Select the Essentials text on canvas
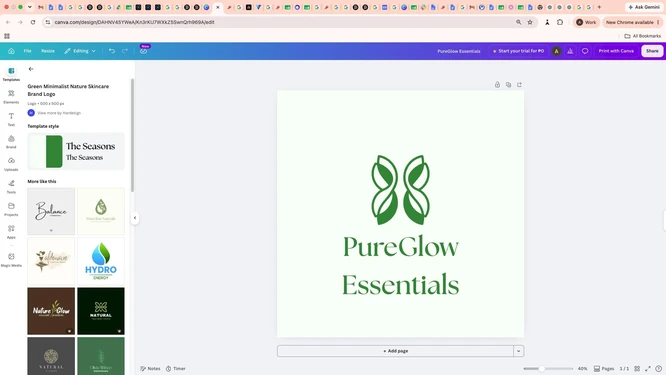Viewport: 666px width, 375px height. click(401, 285)
